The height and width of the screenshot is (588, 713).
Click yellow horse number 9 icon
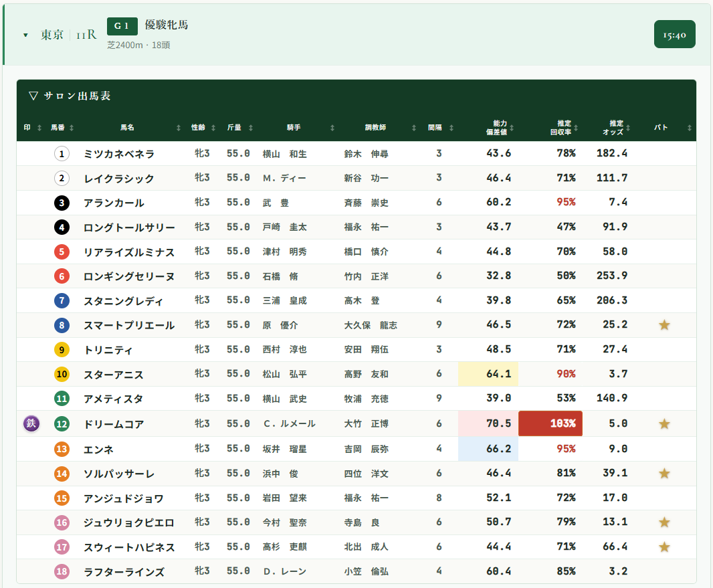click(x=62, y=349)
